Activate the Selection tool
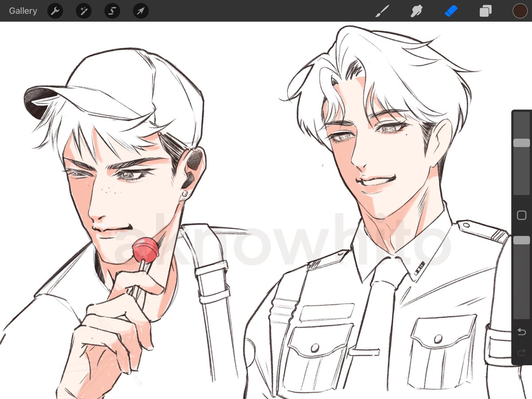Screen dimensions: 532x399 point(112,11)
